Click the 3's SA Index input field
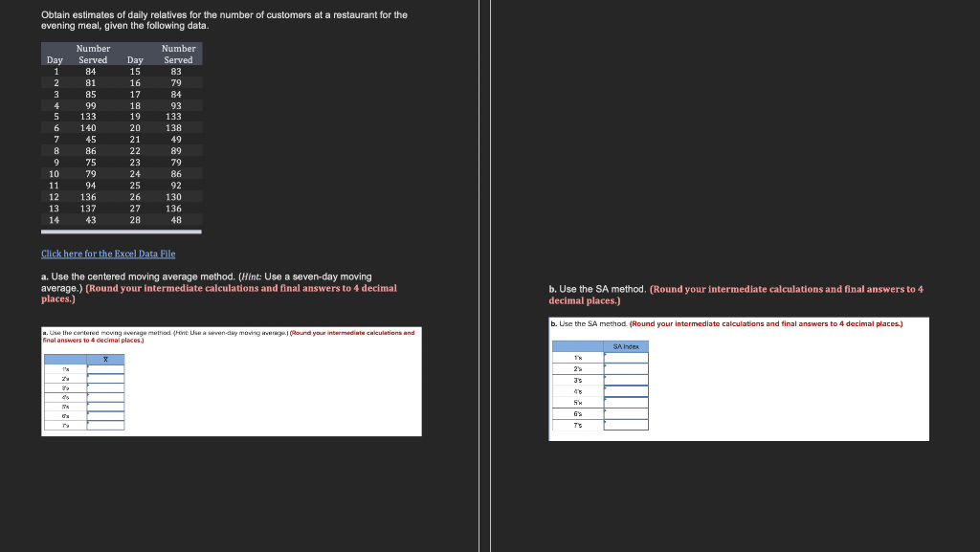The width and height of the screenshot is (980, 552). click(626, 381)
